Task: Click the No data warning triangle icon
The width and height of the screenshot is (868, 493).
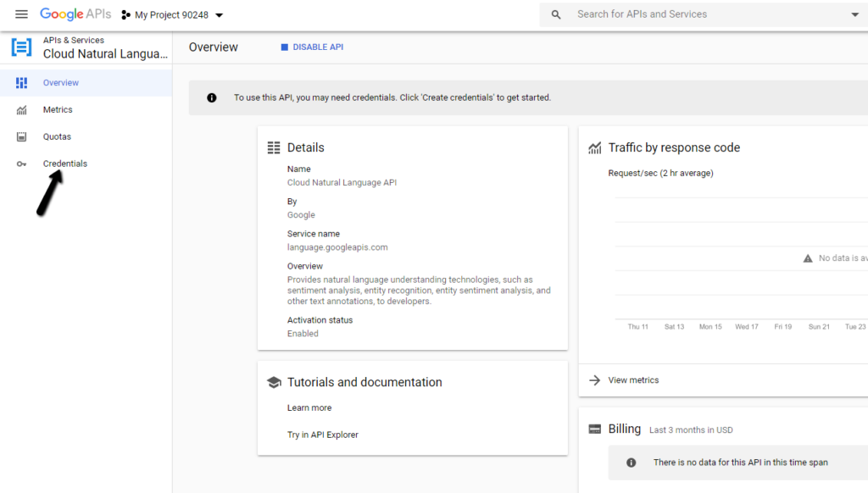Action: (808, 258)
